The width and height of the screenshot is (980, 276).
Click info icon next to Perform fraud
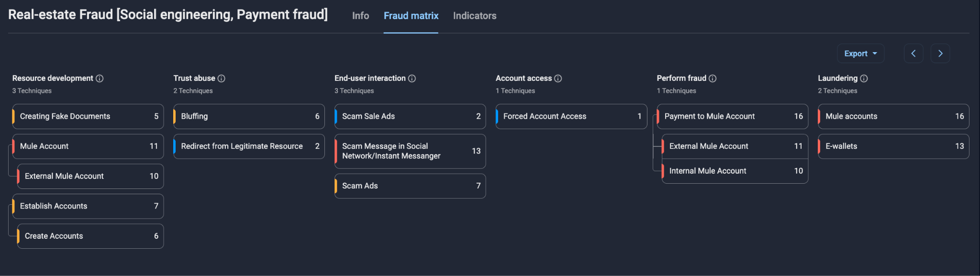coord(713,78)
